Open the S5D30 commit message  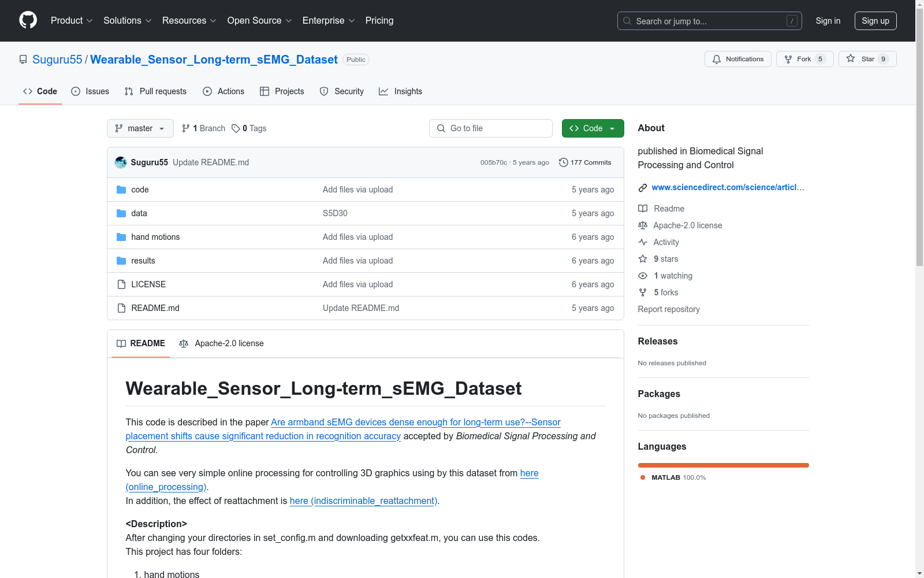(335, 213)
